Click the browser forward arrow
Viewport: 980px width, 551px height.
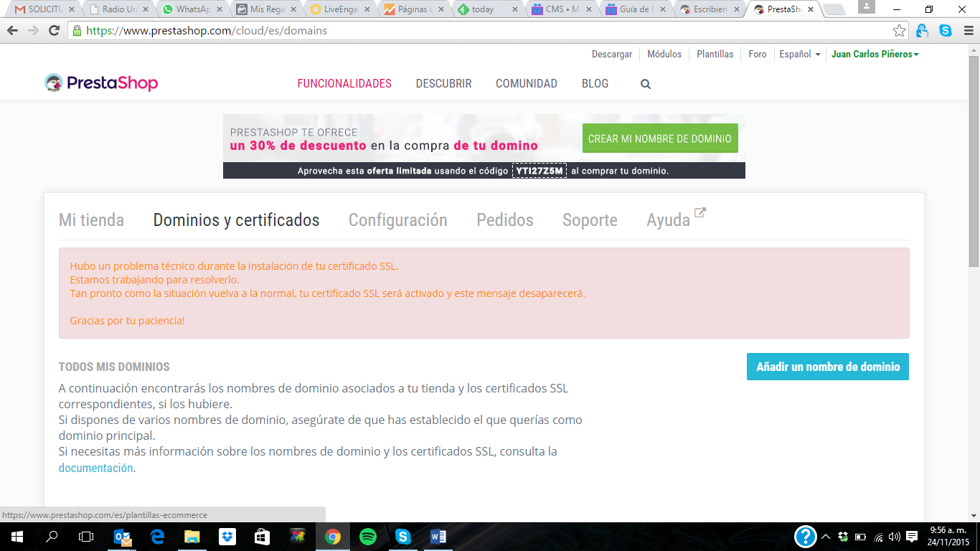[33, 31]
